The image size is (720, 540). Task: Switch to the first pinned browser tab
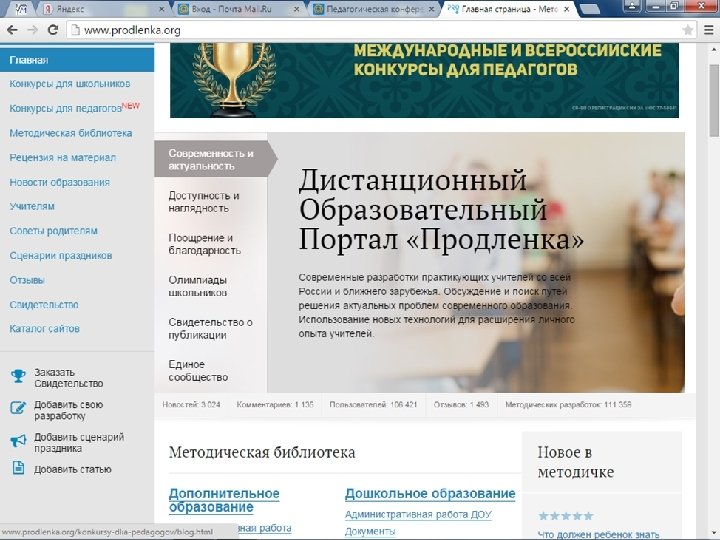[21, 9]
